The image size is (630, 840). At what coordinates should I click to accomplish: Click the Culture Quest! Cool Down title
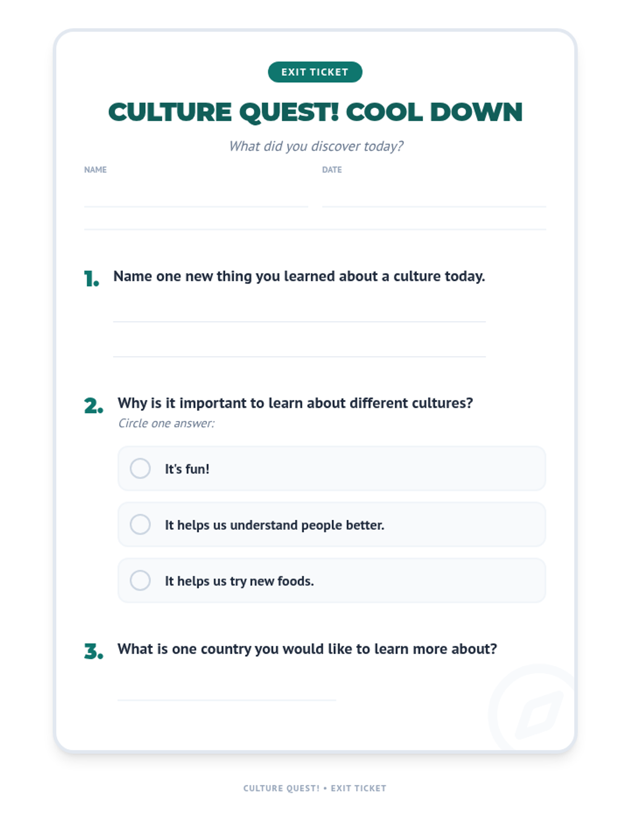[x=315, y=112]
